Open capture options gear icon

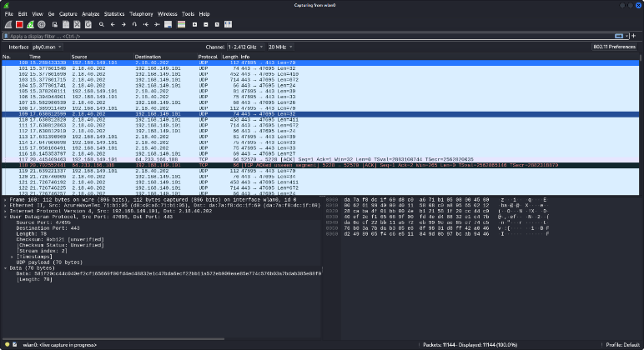point(41,25)
